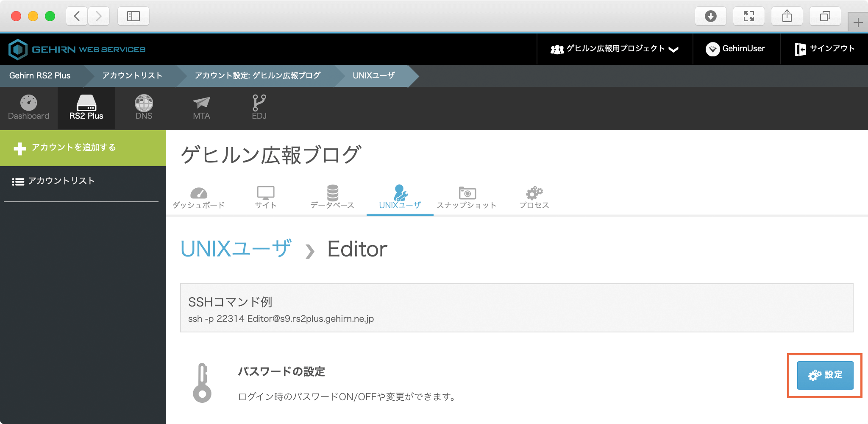Open the EDJ branch icon
This screenshot has height=424, width=868.
coord(259,103)
